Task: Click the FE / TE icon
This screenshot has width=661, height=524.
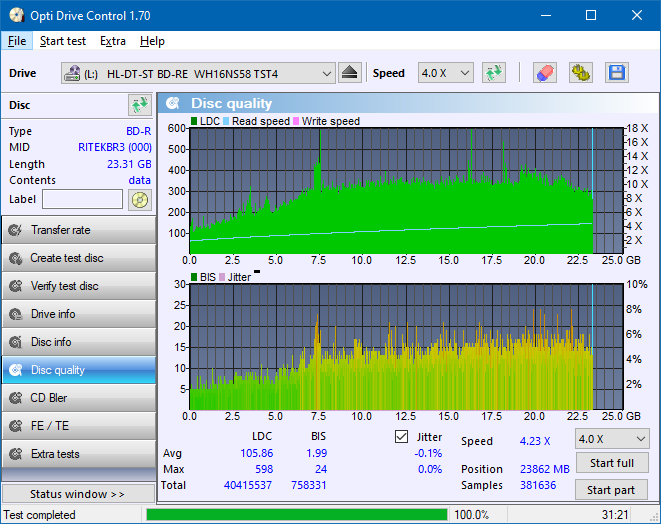Action: coord(16,426)
